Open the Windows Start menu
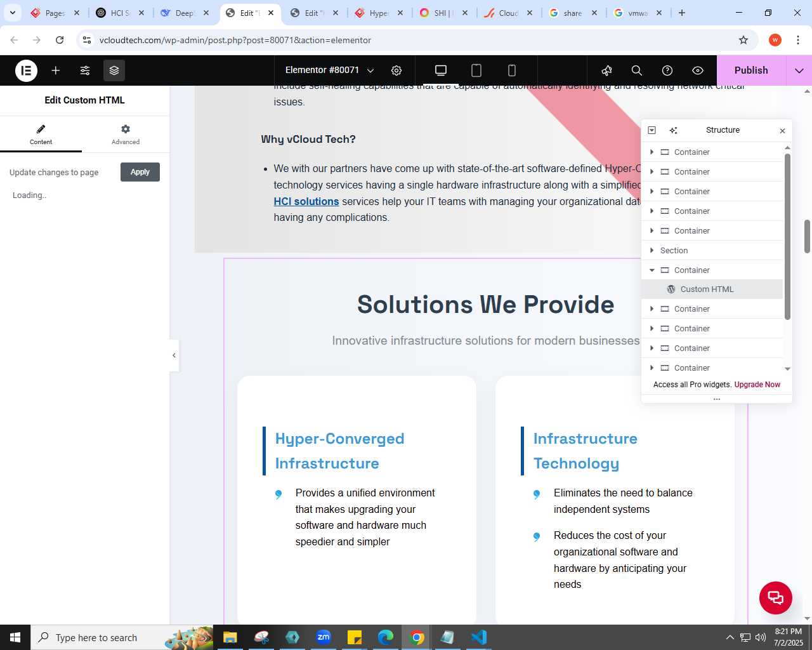This screenshot has height=650, width=812. pos(15,637)
